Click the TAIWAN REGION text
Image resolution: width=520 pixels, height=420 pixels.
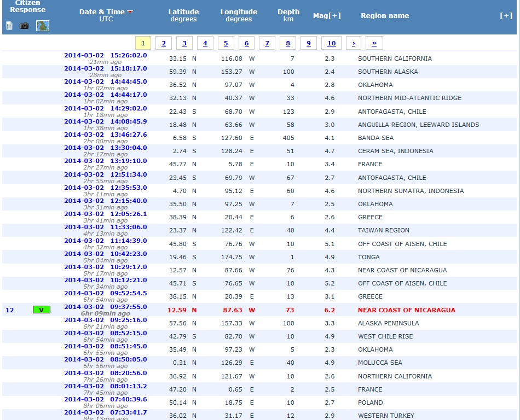(x=384, y=230)
